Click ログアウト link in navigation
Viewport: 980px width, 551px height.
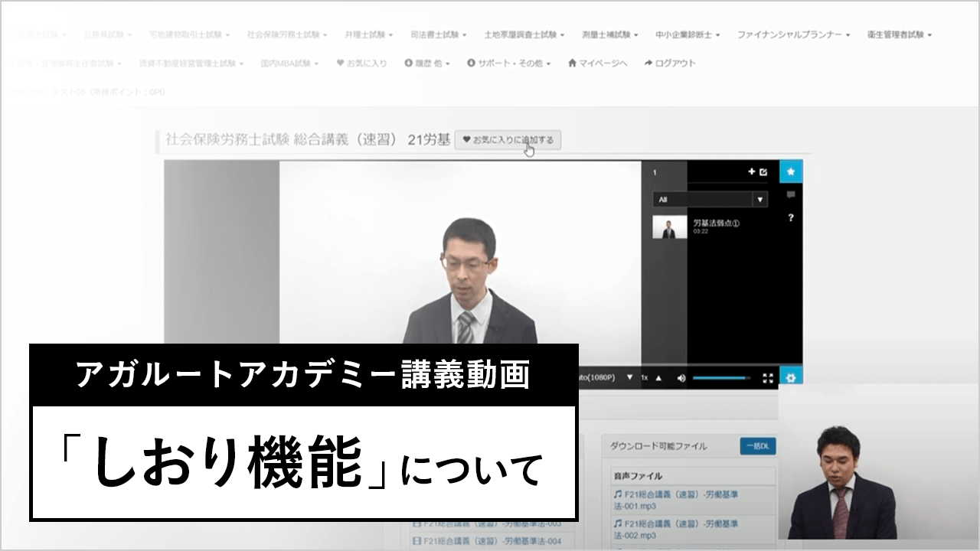[670, 64]
